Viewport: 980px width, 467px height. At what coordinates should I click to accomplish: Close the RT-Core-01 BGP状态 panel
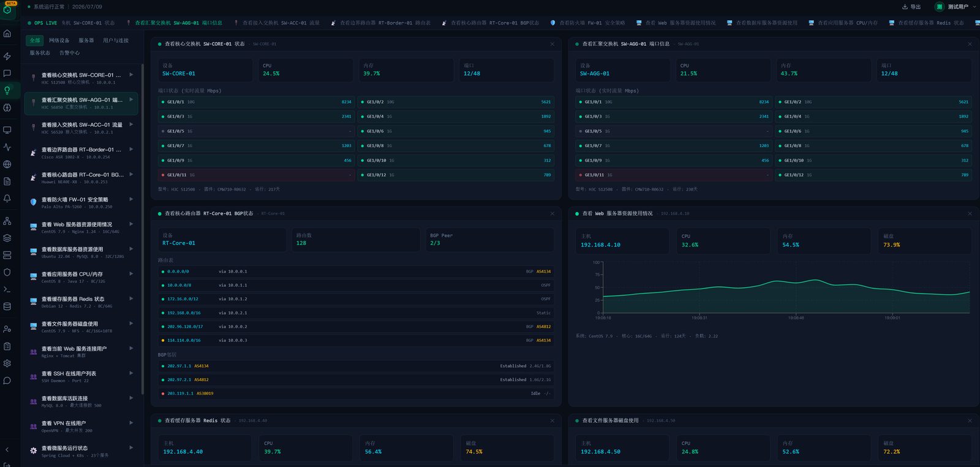tap(552, 214)
